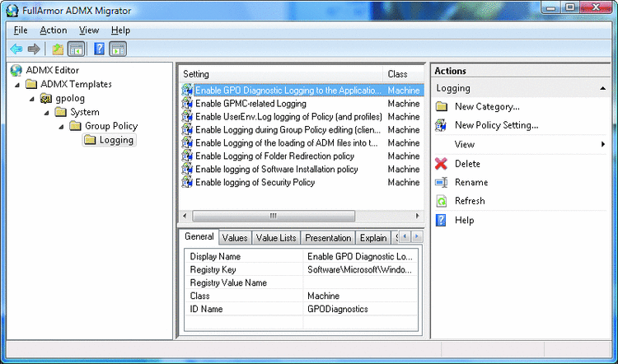The image size is (618, 364).
Task: Click the horizontal scrollbar thumb in settings list
Action: [274, 216]
